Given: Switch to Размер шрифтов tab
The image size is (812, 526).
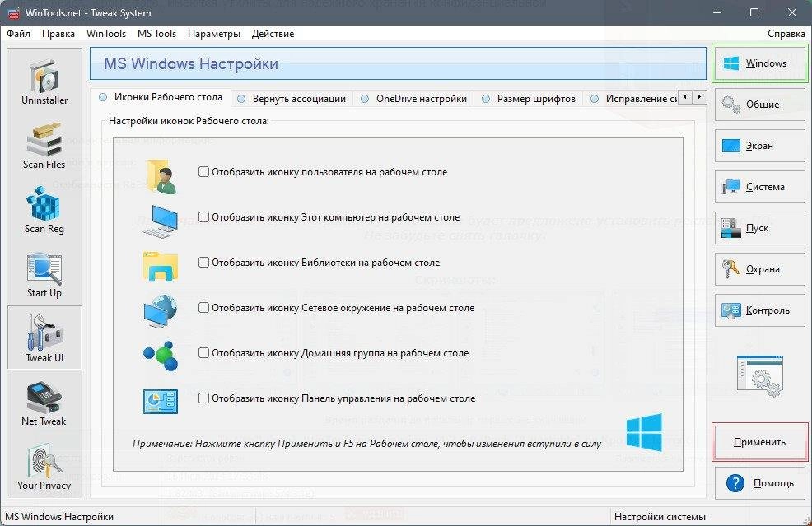Looking at the screenshot, I should pyautogui.click(x=528, y=98).
